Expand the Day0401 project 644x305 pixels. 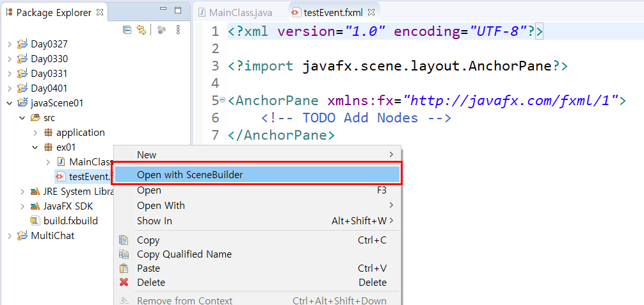10,88
